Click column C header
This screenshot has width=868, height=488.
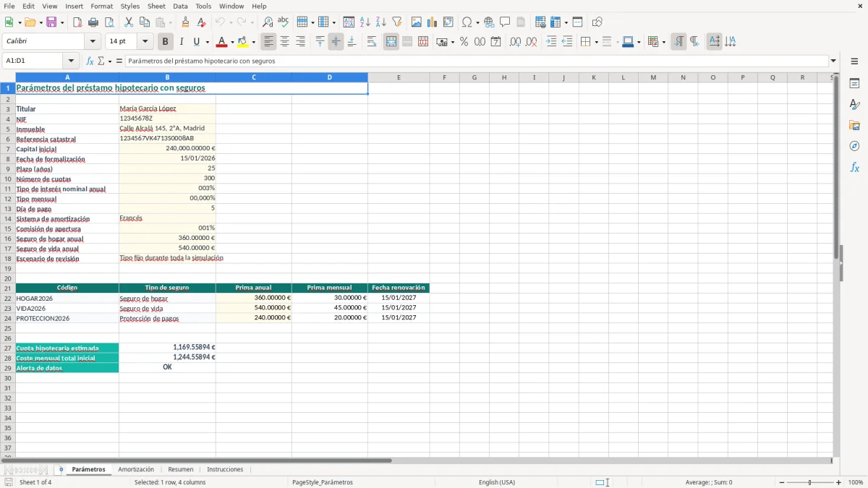pyautogui.click(x=254, y=77)
